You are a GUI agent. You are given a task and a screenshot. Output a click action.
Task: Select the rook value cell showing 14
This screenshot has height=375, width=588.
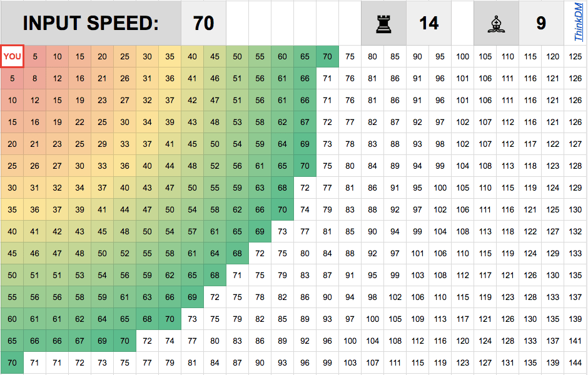(428, 23)
